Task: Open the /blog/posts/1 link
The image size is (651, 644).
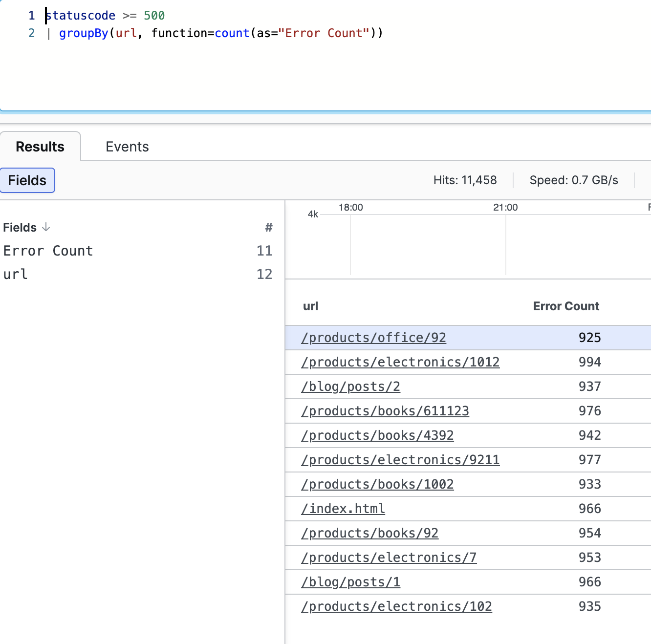Action: [350, 581]
